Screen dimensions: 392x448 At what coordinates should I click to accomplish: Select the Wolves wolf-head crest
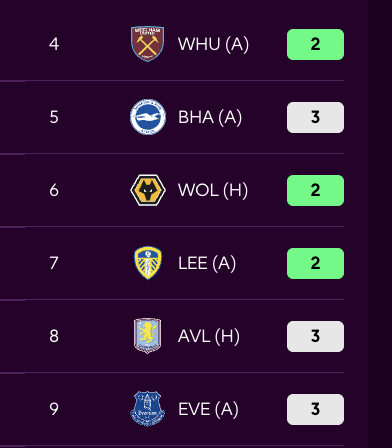(x=148, y=190)
